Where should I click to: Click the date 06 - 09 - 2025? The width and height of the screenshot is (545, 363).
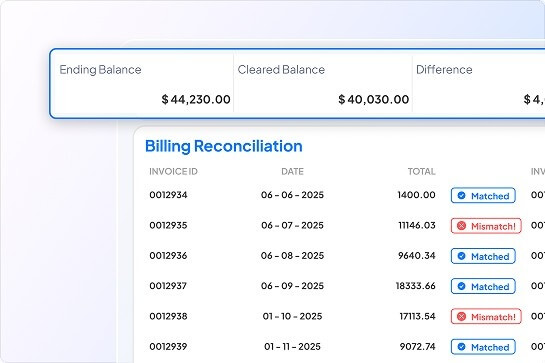coord(292,286)
